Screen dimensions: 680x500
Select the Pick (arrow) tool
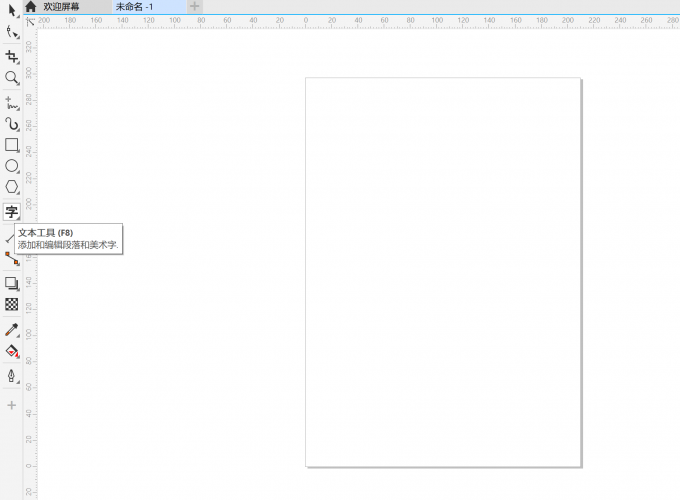[11, 10]
